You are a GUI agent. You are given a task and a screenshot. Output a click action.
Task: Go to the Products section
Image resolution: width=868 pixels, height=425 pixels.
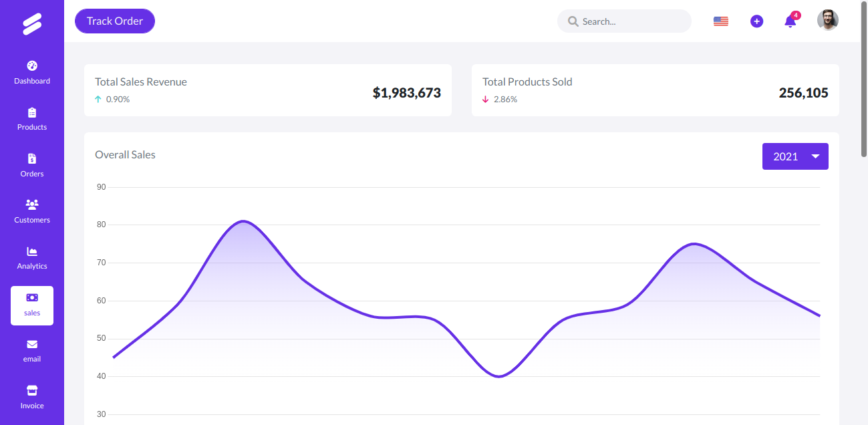32,119
